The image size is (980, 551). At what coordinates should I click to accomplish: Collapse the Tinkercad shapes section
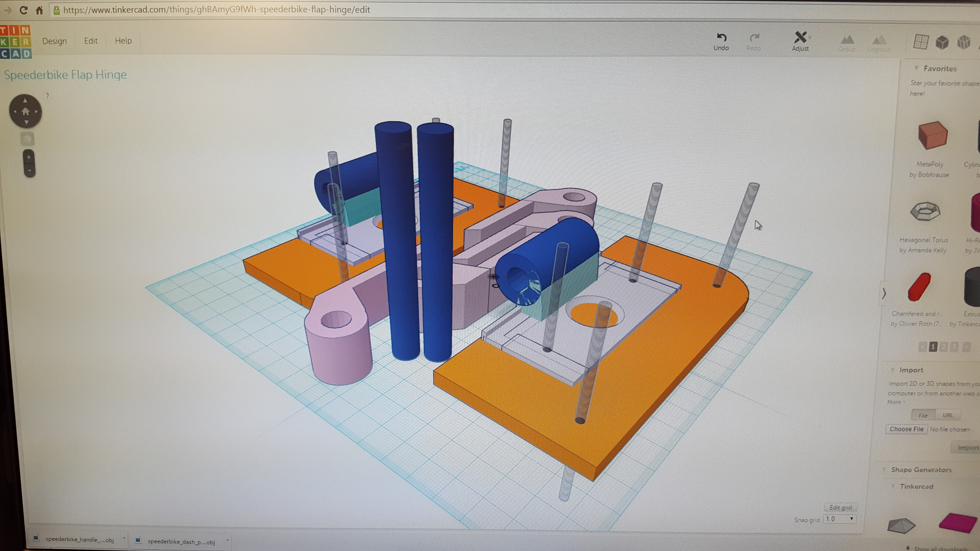point(893,486)
